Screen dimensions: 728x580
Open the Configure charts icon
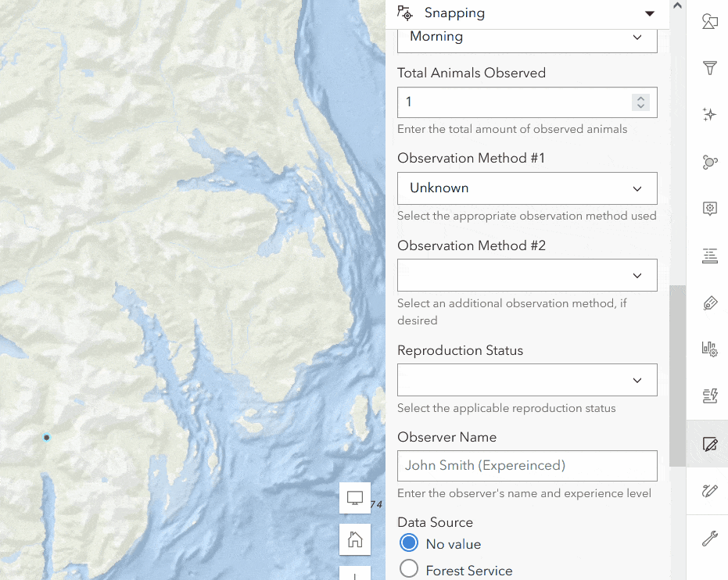[x=709, y=349]
